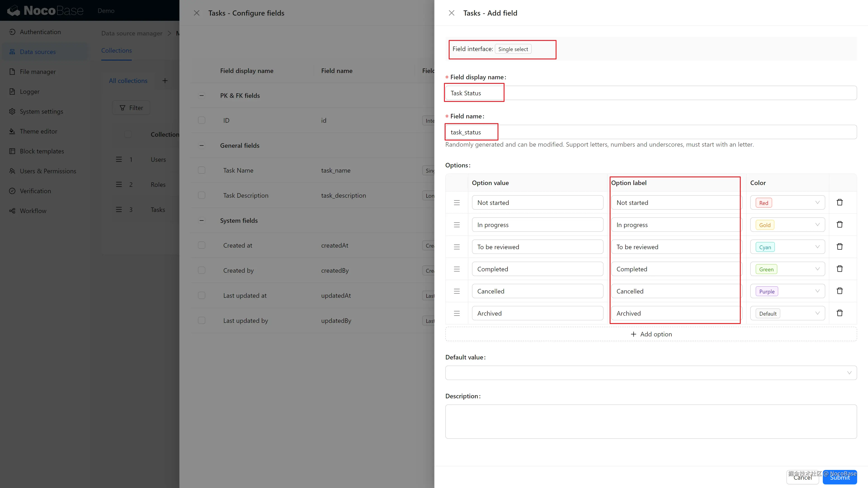Click trash icon for Archived option

coord(839,313)
